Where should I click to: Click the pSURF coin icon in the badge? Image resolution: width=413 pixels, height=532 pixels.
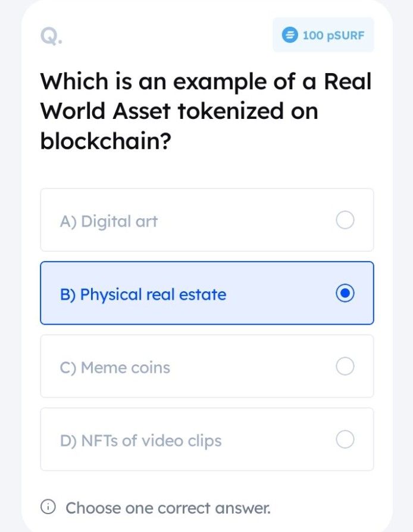(x=290, y=34)
